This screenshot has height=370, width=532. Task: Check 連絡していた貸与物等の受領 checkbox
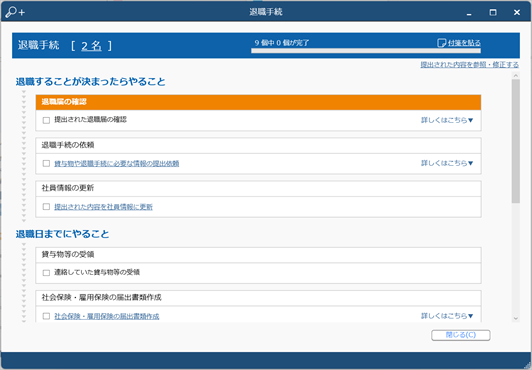point(46,273)
